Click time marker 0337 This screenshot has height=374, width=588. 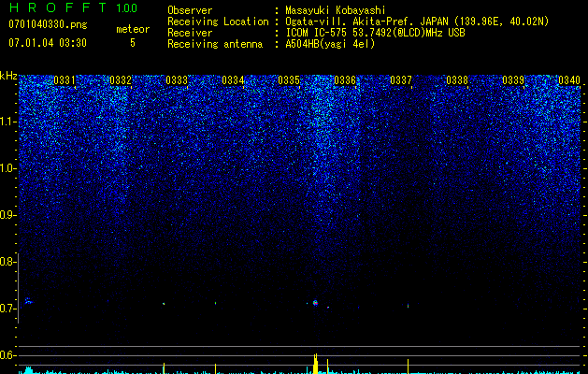(401, 80)
